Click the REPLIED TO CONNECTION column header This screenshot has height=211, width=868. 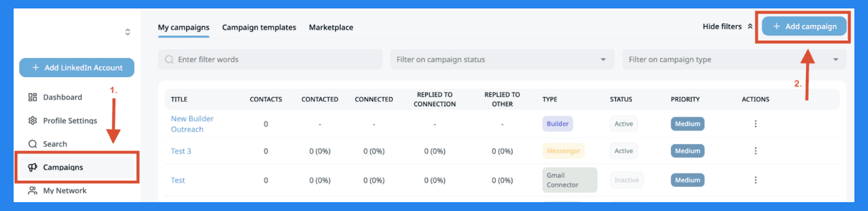tap(435, 99)
